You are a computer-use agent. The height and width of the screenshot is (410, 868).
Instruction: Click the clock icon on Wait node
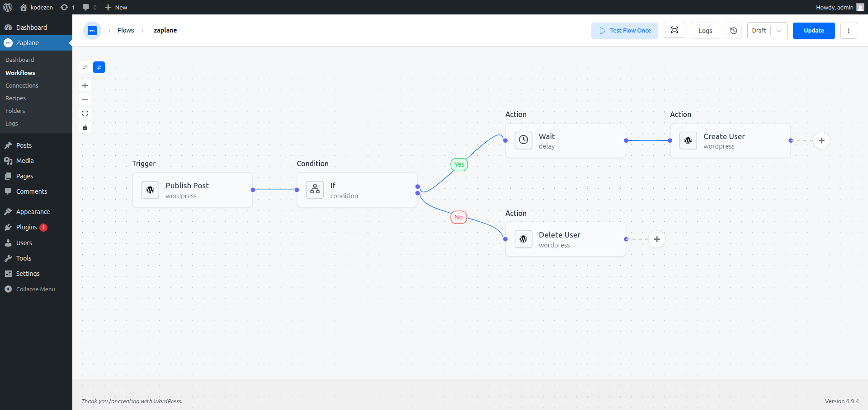click(x=524, y=140)
